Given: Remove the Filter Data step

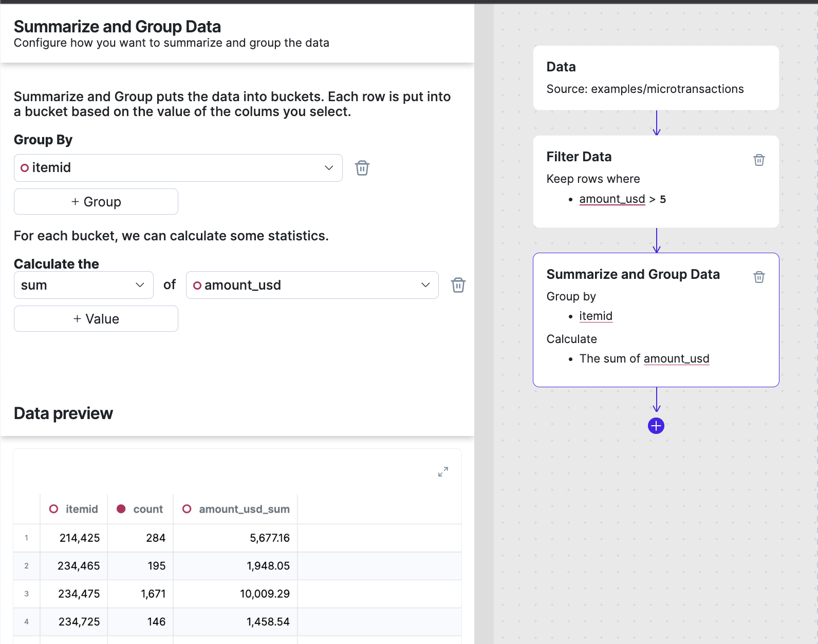Looking at the screenshot, I should (x=758, y=160).
